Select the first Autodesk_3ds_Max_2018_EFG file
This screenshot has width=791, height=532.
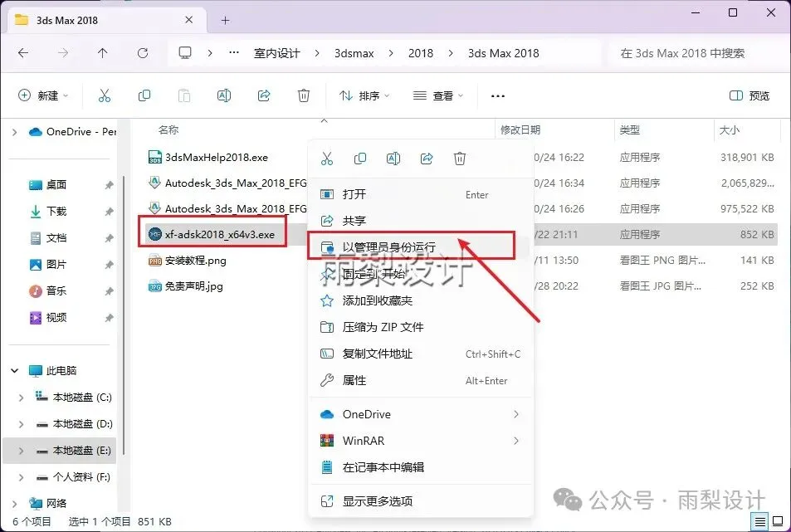click(x=227, y=183)
